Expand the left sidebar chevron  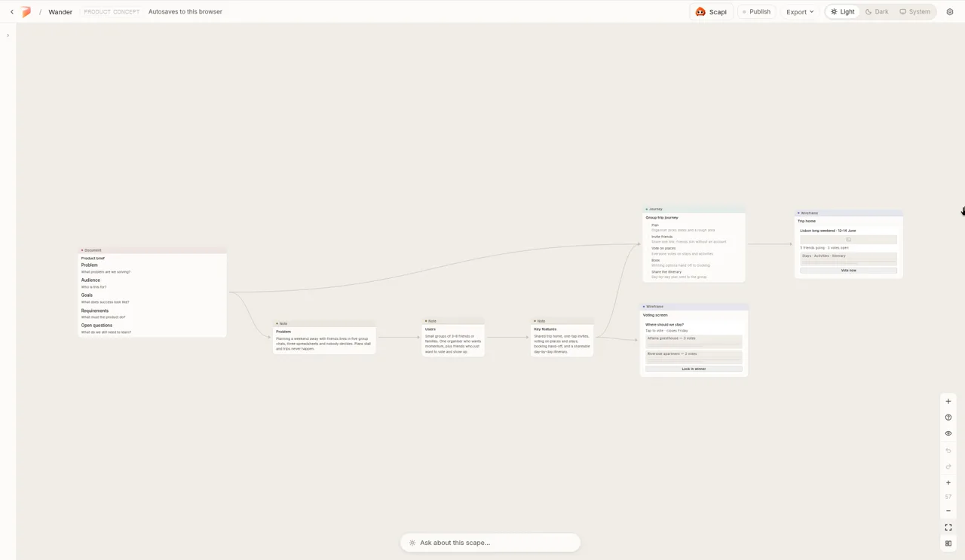pos(8,35)
